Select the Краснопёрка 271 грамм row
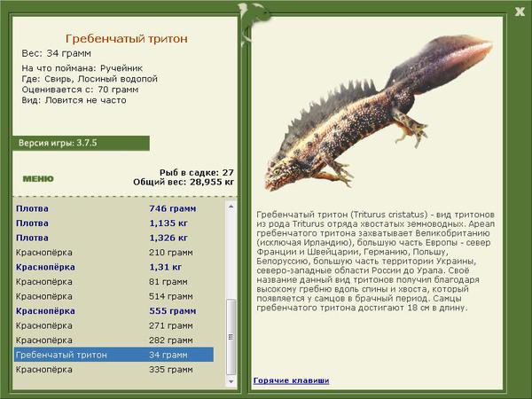 (113, 325)
